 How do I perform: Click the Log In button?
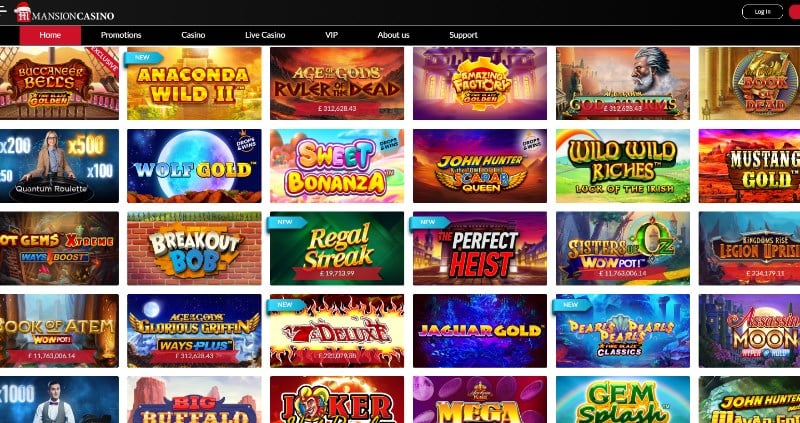(x=762, y=12)
